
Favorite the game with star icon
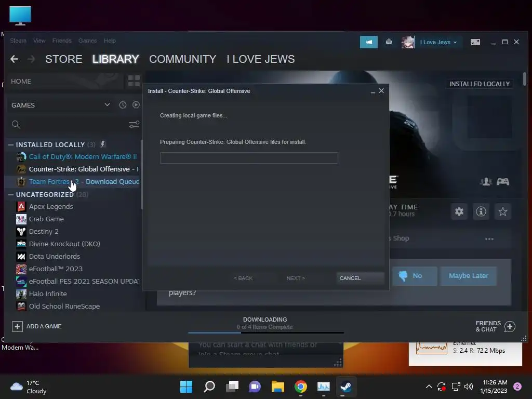tap(502, 212)
